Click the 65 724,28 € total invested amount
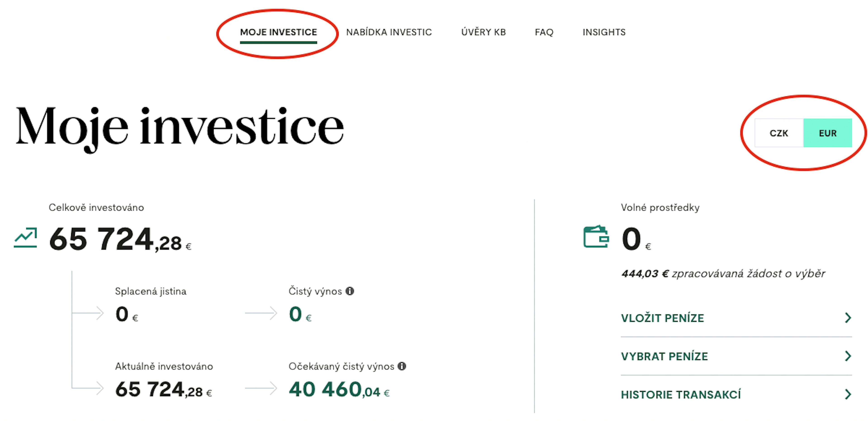Image resolution: width=868 pixels, height=421 pixels. pos(120,239)
